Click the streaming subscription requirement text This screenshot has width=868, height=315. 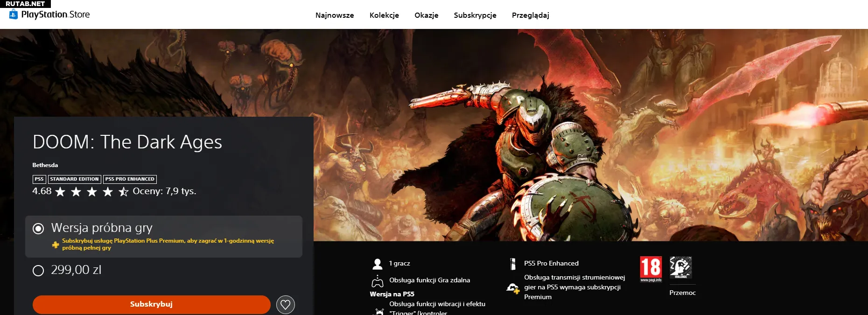coord(574,287)
